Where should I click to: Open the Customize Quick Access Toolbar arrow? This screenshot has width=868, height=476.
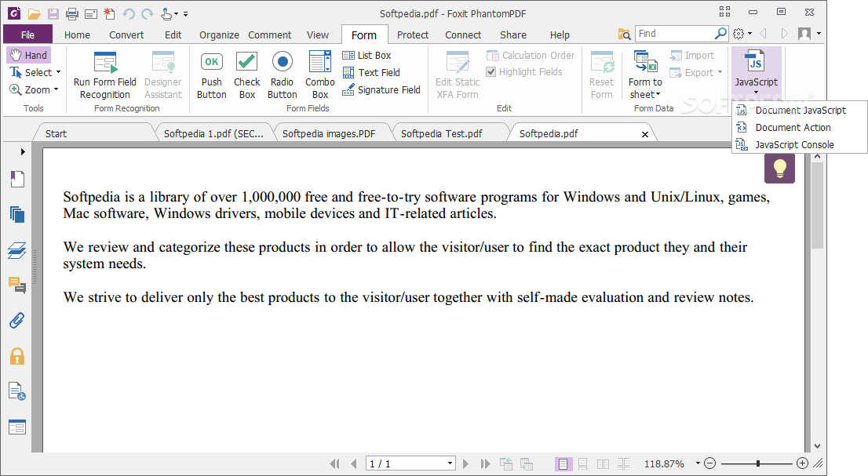(186, 14)
